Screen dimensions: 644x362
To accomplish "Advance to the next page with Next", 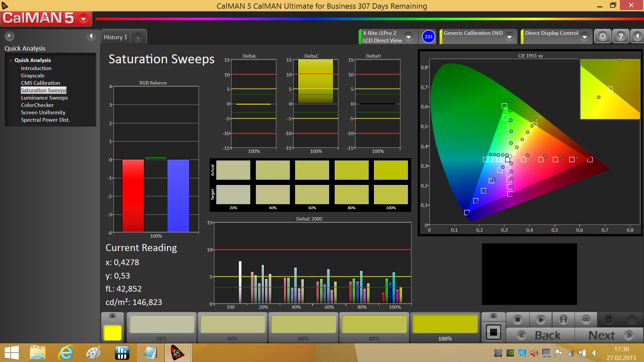I will tap(609, 335).
